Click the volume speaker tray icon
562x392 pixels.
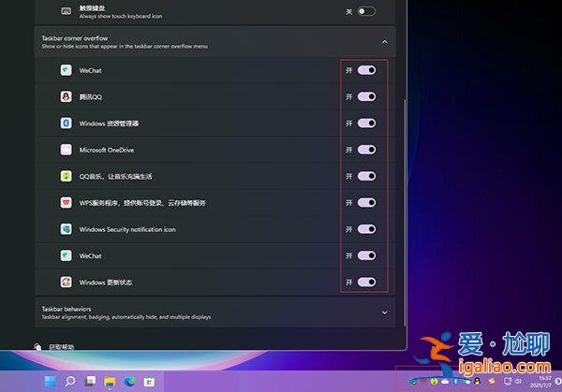click(518, 382)
